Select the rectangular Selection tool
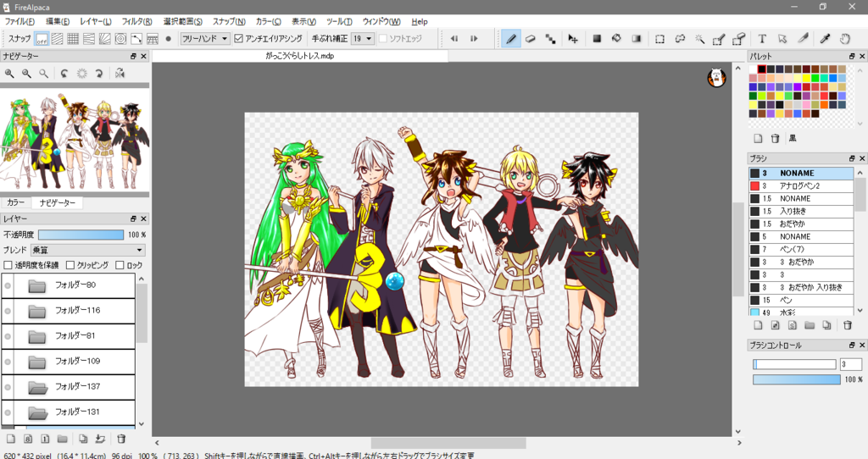 659,39
